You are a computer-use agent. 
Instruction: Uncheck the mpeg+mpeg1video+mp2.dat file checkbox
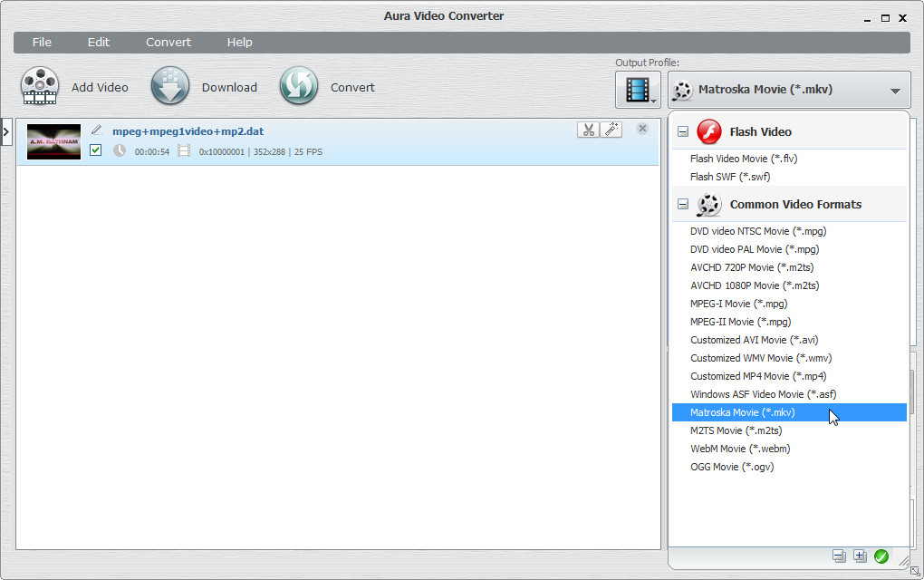[96, 150]
